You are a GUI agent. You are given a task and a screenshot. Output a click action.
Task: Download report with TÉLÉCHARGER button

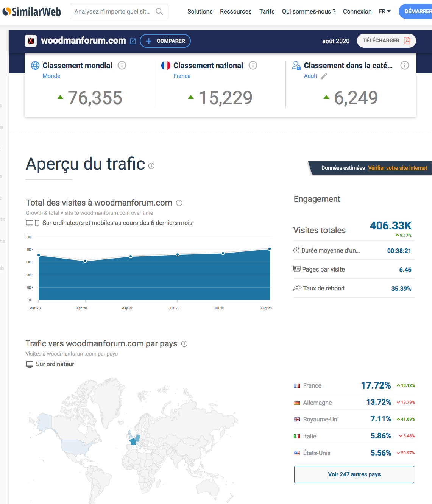(x=386, y=41)
